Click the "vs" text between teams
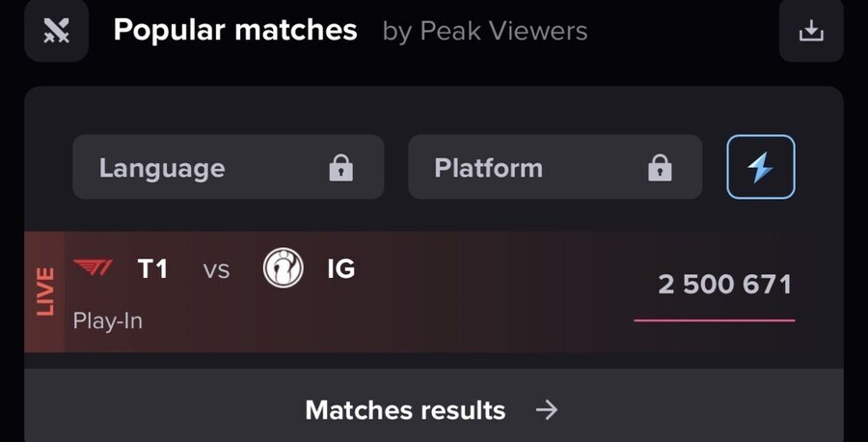Image resolution: width=868 pixels, height=442 pixels. coord(217,269)
